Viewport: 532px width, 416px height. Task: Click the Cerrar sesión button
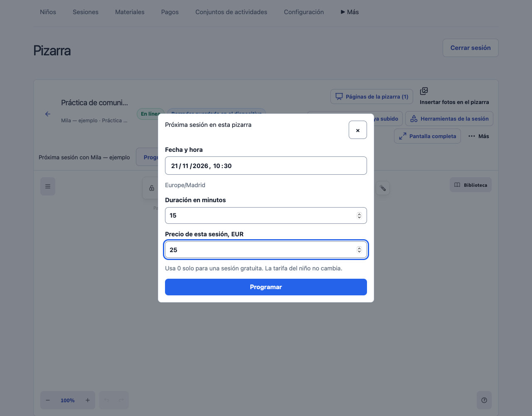(x=470, y=48)
